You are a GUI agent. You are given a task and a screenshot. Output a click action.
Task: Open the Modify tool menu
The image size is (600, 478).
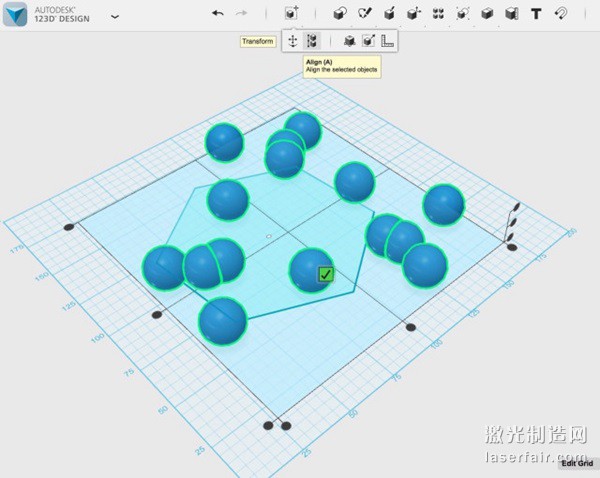click(414, 14)
